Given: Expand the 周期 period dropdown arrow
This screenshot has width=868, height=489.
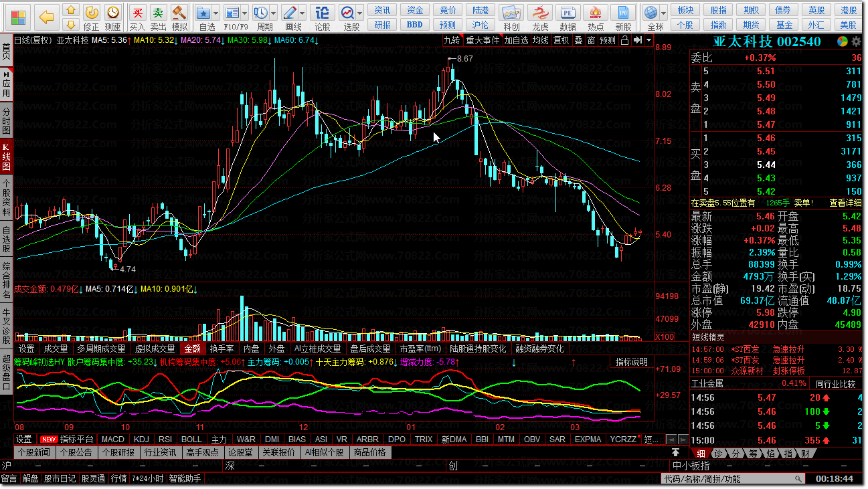Looking at the screenshot, I should [274, 13].
